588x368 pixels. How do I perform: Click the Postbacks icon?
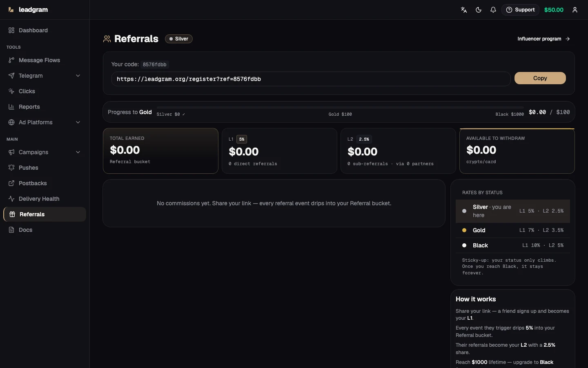coord(11,183)
